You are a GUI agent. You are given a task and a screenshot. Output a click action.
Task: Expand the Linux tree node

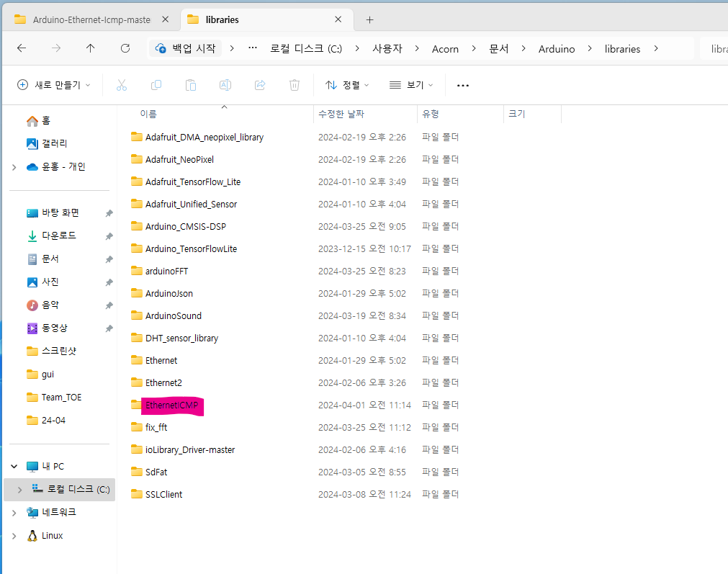[14, 536]
